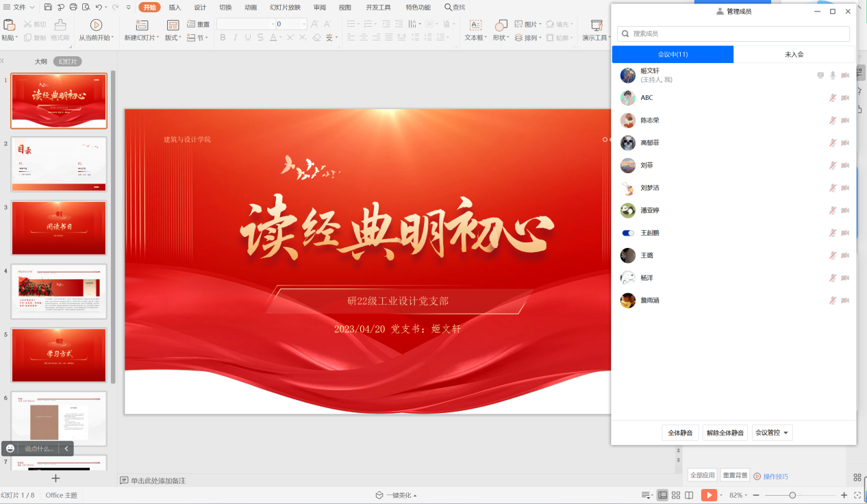
Task: Open the 插入 ribbon tab
Action: coord(175,8)
